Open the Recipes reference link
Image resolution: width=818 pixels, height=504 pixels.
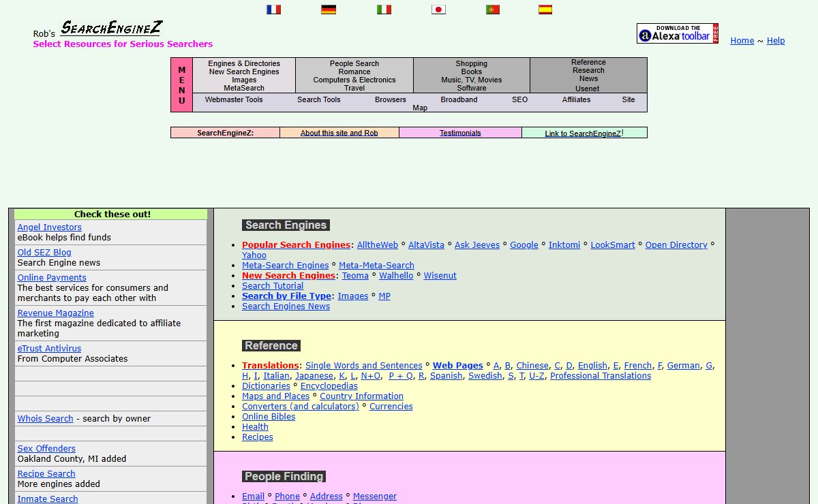coord(258,437)
